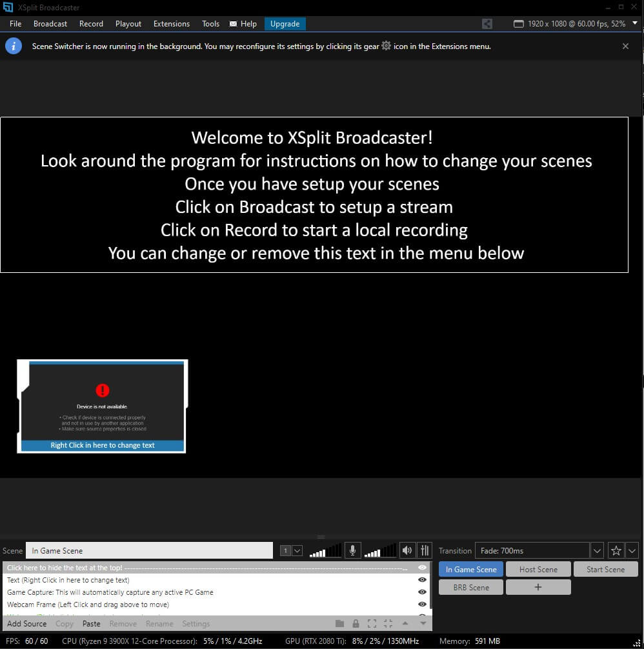644x649 pixels.
Task: Click the Scene name input field
Action: click(149, 550)
